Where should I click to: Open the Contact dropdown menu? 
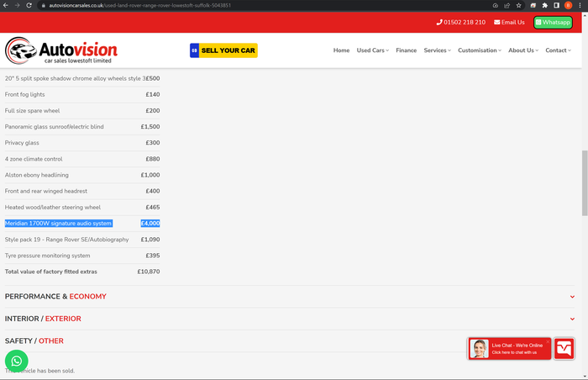coord(558,50)
